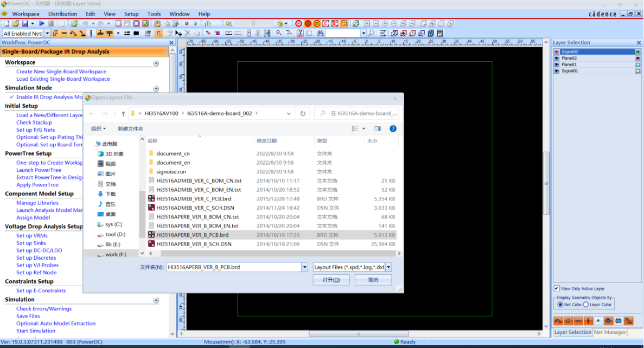Open the Setup menu

pos(131,14)
